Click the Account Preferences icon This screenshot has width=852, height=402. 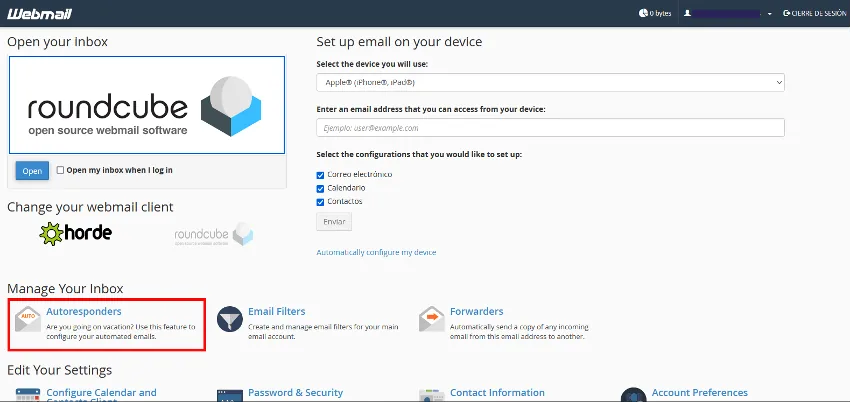634,395
